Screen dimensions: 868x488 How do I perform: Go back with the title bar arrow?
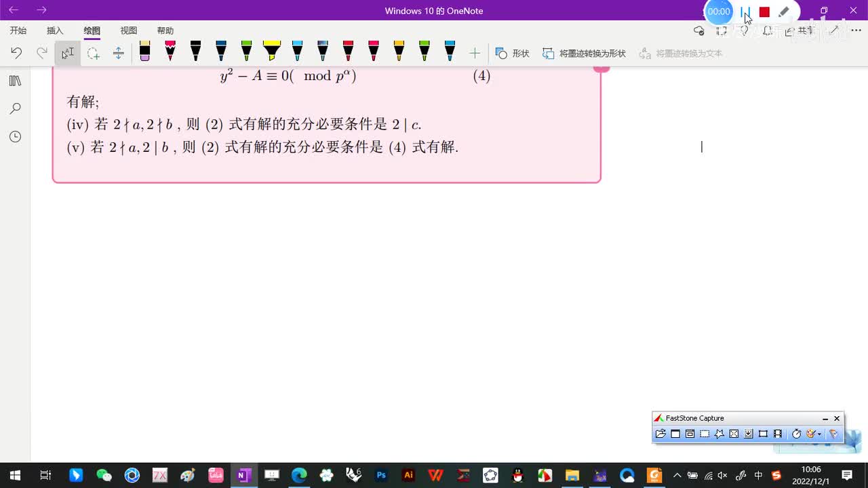pos(14,10)
